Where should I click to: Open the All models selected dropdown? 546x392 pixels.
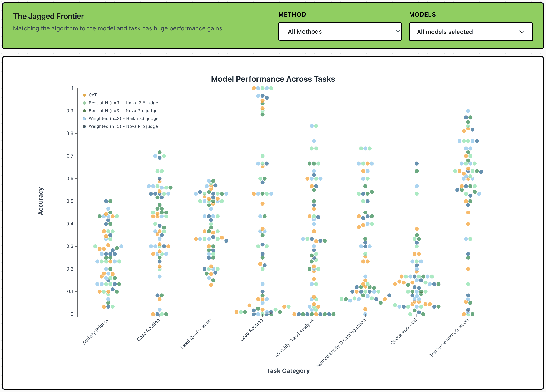pyautogui.click(x=470, y=32)
